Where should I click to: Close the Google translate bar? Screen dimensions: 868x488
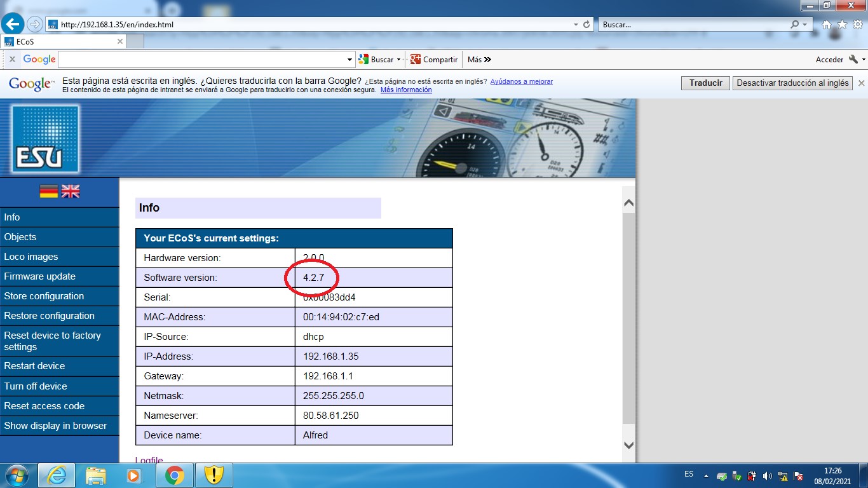(861, 83)
